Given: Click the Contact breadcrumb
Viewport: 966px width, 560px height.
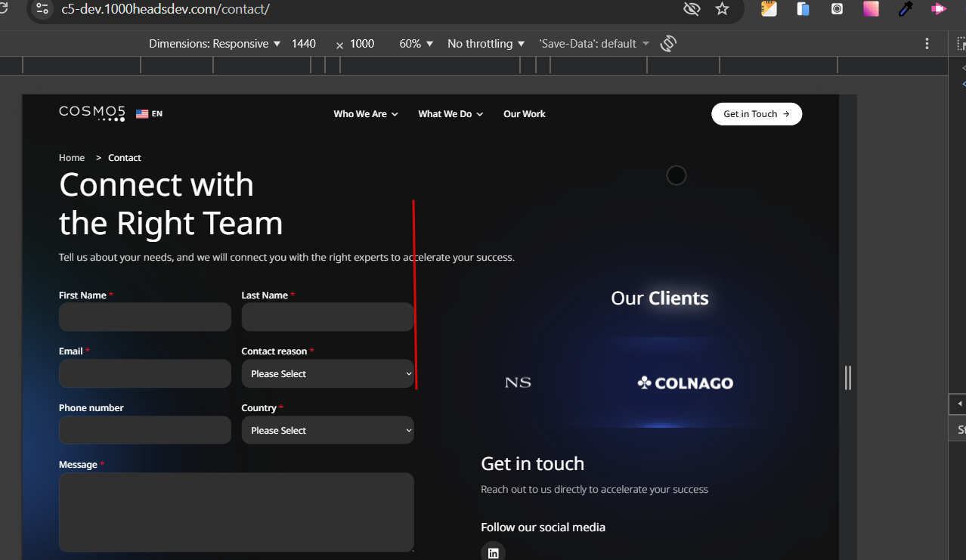Looking at the screenshot, I should tap(125, 158).
